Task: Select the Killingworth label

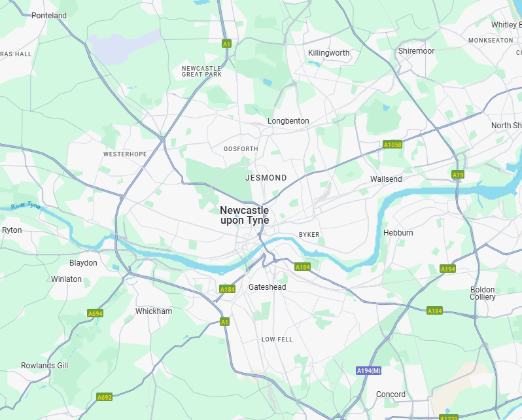Action: click(329, 53)
